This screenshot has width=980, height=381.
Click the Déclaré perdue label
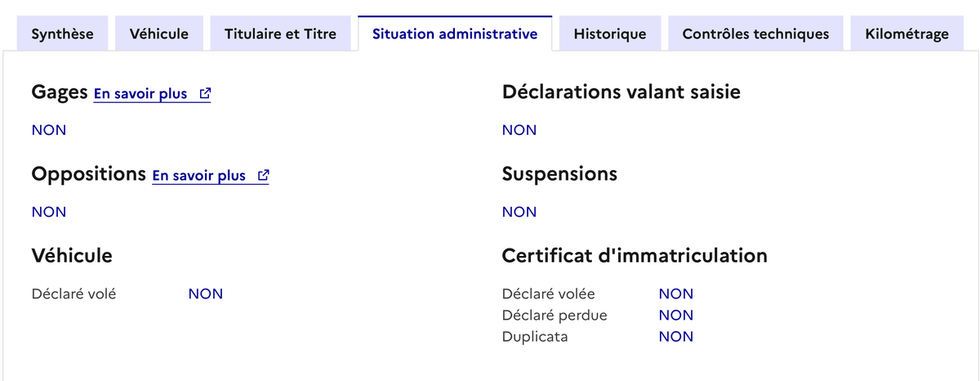click(555, 315)
